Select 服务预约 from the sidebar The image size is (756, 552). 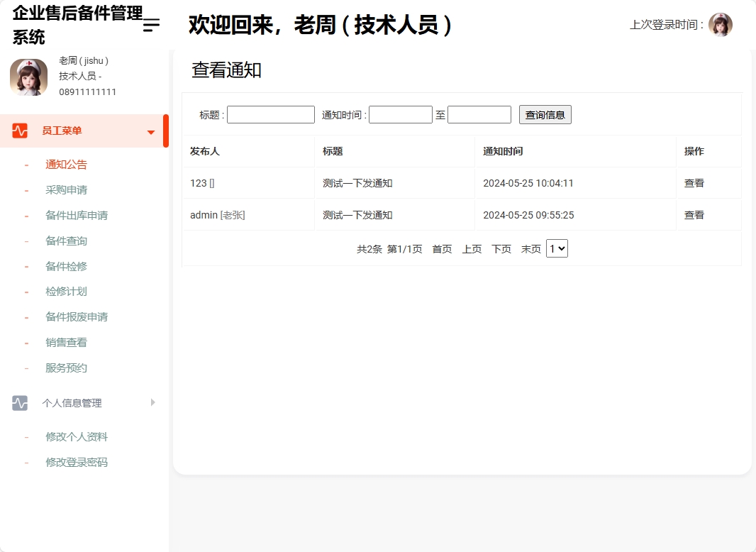[x=65, y=368]
